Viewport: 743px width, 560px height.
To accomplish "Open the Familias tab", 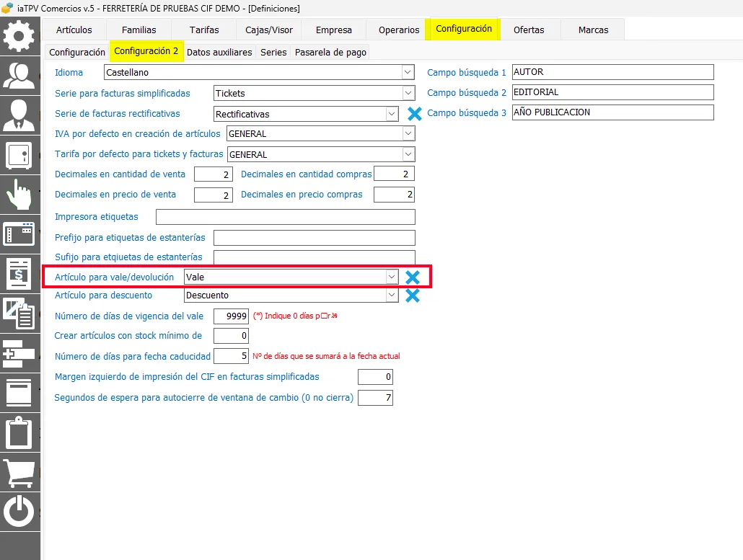I will coord(139,30).
